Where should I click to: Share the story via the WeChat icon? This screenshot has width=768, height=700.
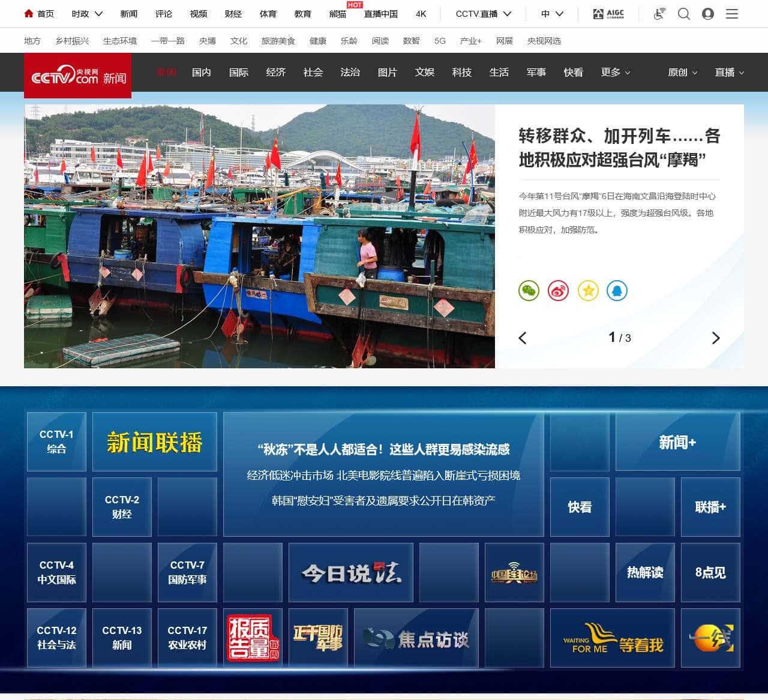pyautogui.click(x=529, y=291)
